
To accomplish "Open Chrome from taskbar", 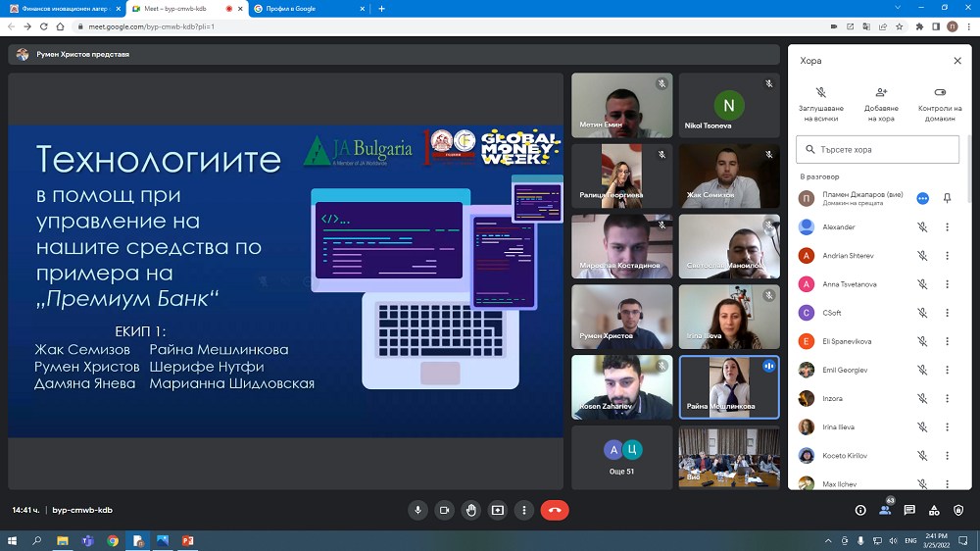I will (113, 541).
